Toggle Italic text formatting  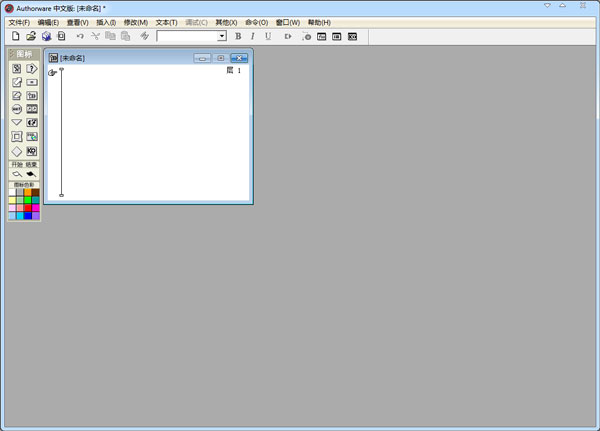[253, 36]
